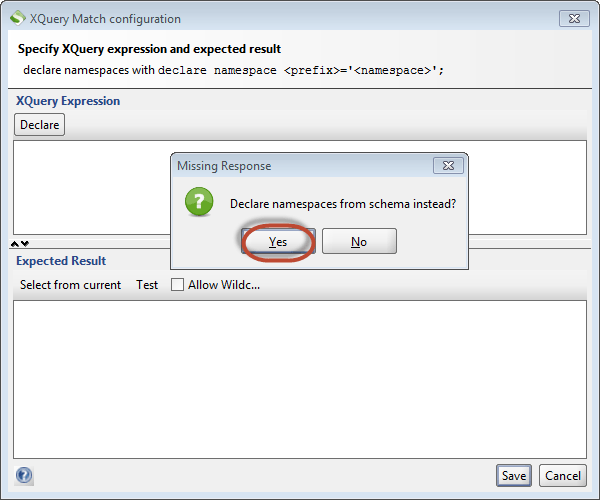Click No to decline schema namespaces
The image size is (600, 500).
point(359,242)
